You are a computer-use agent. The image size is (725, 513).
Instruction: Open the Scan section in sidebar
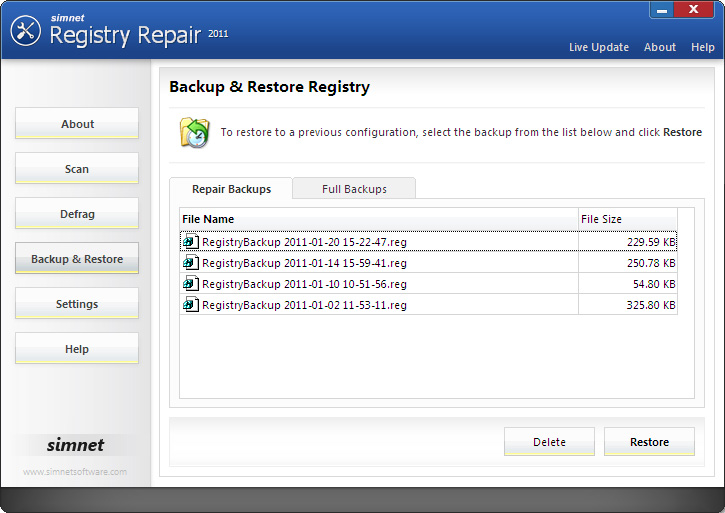click(x=77, y=169)
